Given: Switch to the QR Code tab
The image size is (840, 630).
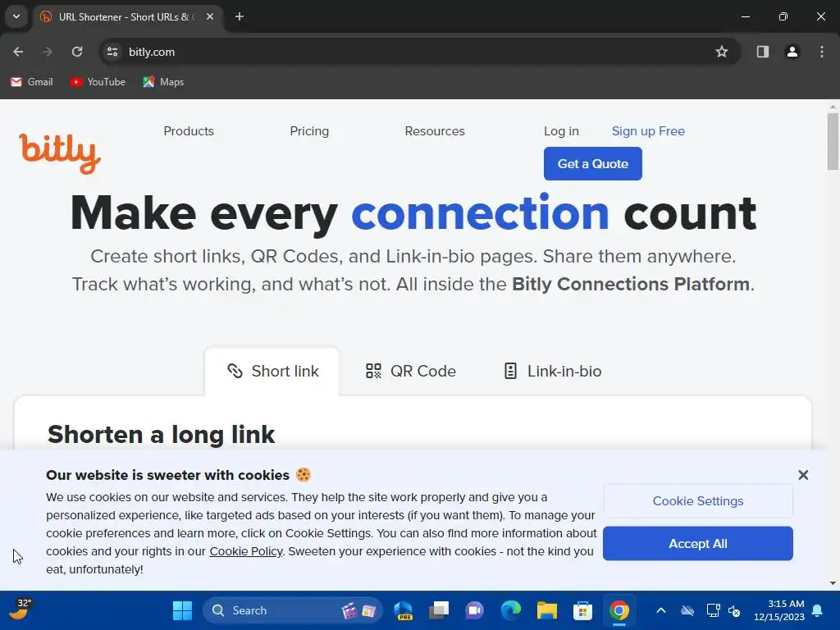Looking at the screenshot, I should [410, 372].
